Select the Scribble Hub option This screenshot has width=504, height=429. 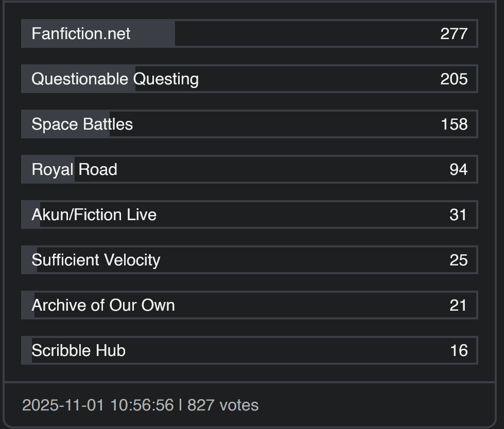[x=250, y=350]
